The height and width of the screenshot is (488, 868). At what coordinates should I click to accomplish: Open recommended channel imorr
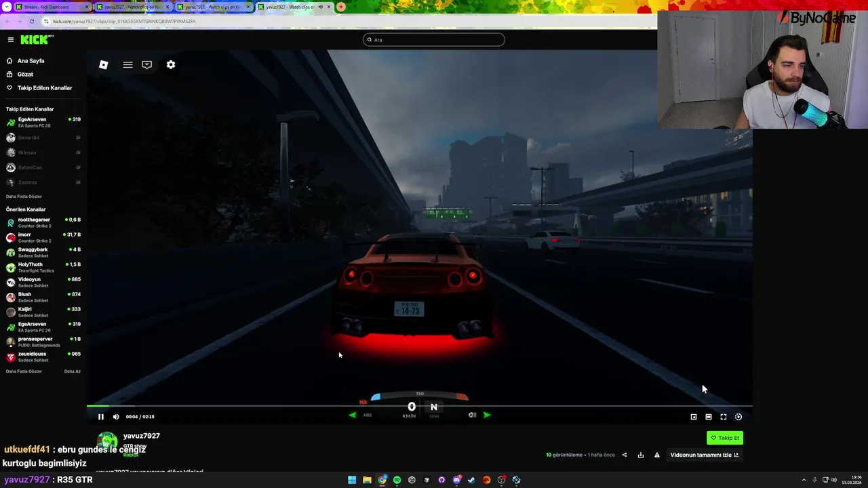click(x=43, y=237)
